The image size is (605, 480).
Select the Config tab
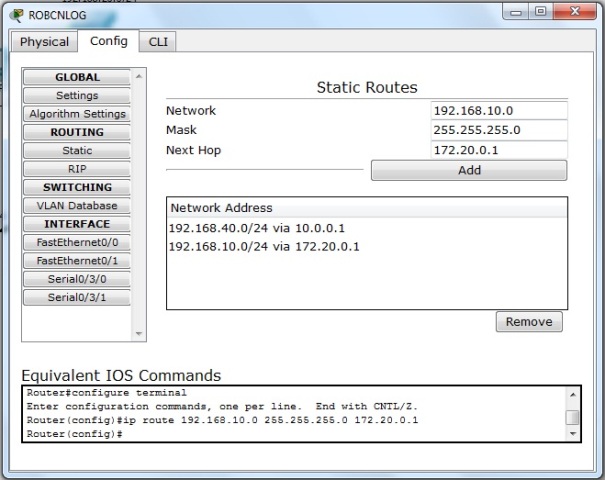click(108, 41)
